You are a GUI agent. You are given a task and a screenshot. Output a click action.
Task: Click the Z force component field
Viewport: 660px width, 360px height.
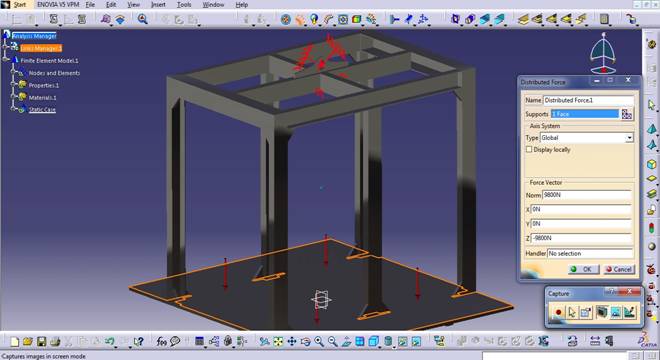[x=581, y=238]
